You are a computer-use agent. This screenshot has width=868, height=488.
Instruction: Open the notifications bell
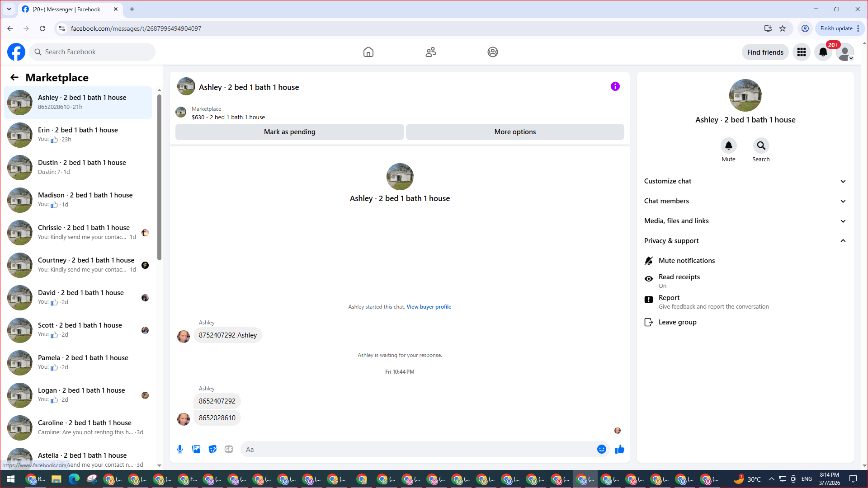click(x=823, y=52)
